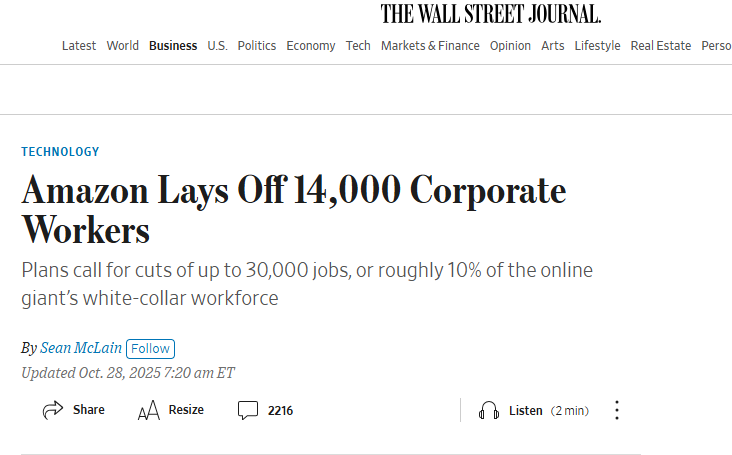Image resolution: width=732 pixels, height=455 pixels.
Task: Follow author Sean McLain
Action: coord(150,349)
